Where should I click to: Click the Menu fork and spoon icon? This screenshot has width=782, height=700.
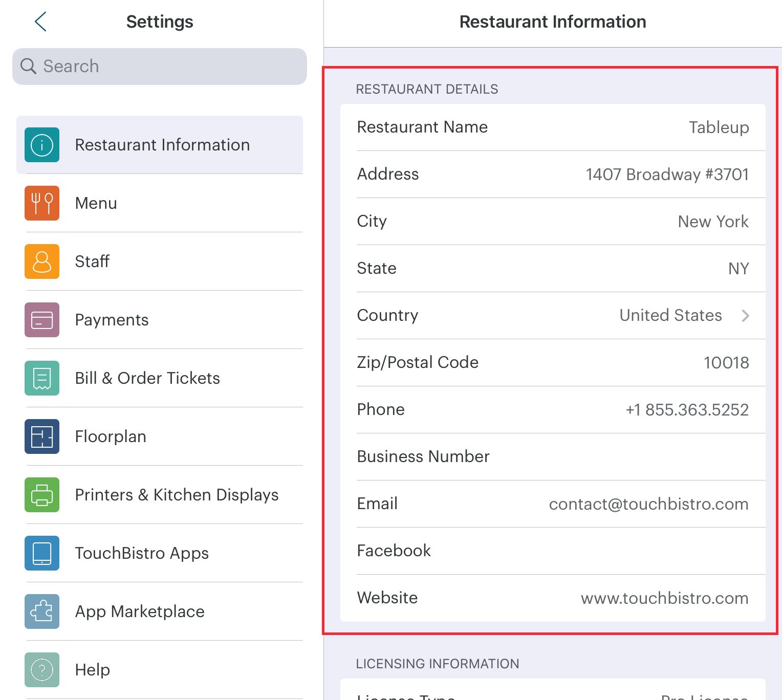click(x=42, y=203)
